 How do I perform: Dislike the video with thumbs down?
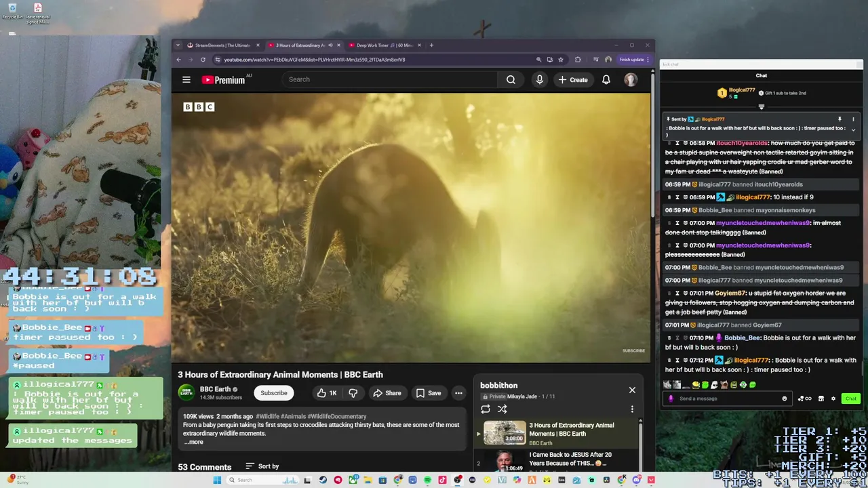[x=353, y=393]
